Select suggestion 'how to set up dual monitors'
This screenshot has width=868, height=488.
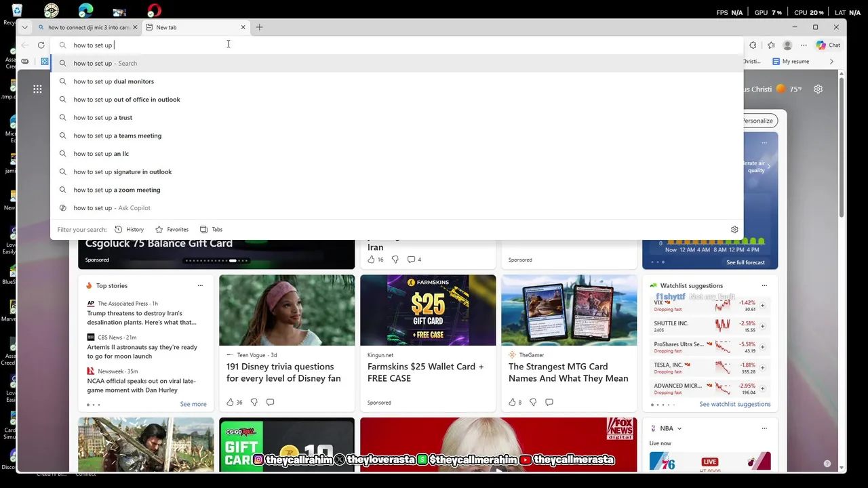tap(397, 81)
